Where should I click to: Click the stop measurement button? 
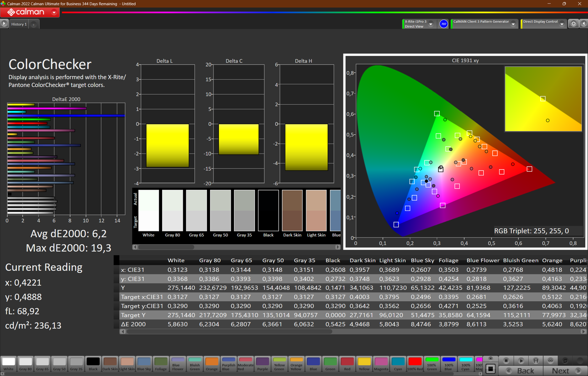click(x=506, y=361)
